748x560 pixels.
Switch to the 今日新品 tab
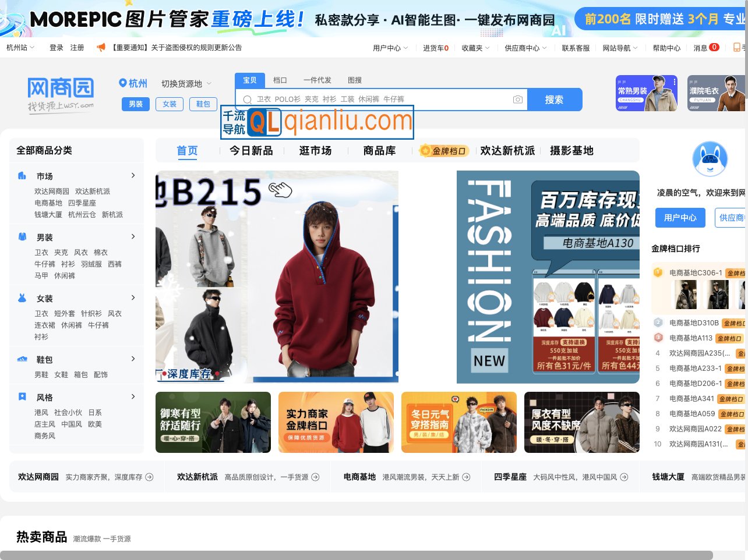pyautogui.click(x=251, y=151)
